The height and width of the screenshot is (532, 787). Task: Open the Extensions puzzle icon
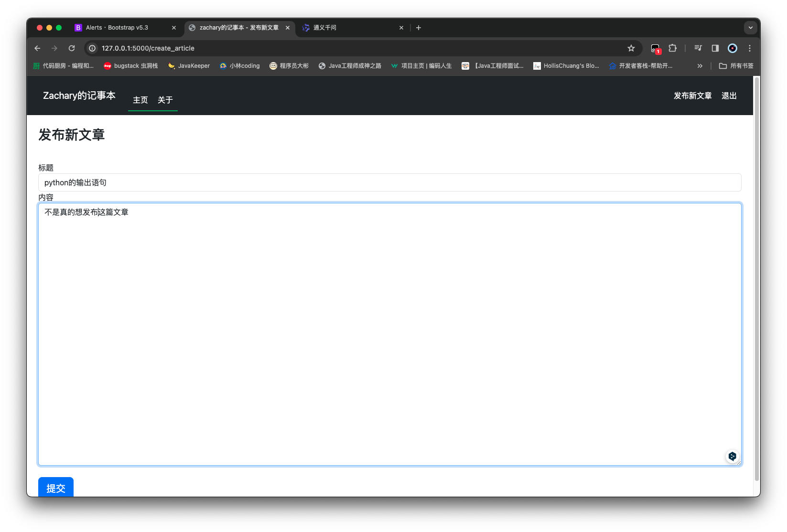673,48
